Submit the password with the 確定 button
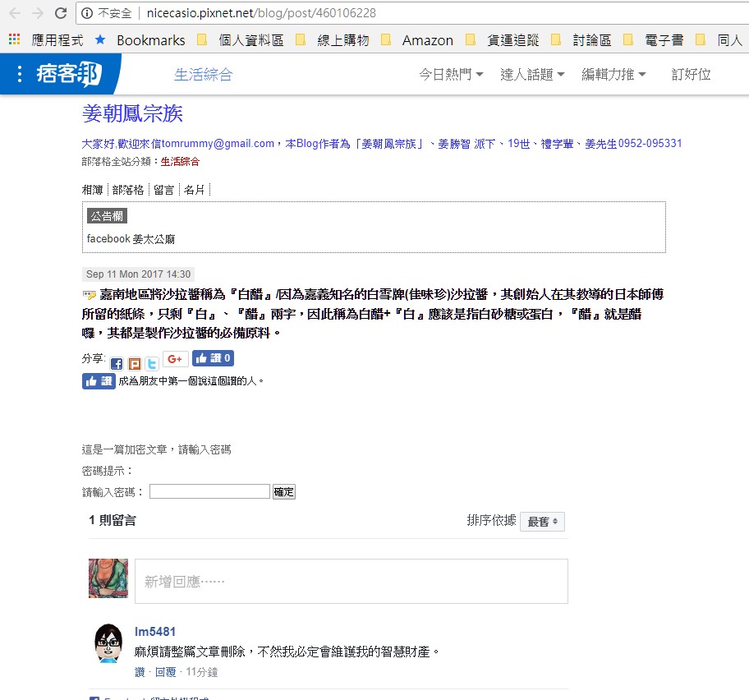 point(283,491)
